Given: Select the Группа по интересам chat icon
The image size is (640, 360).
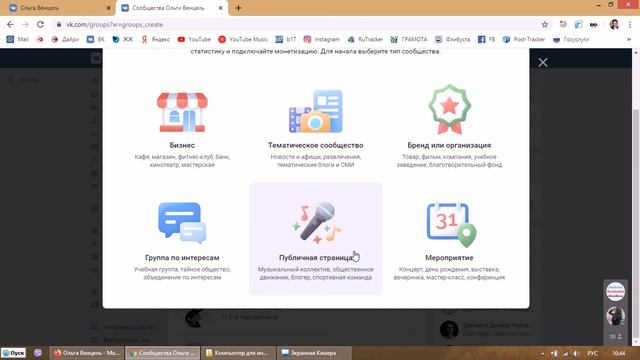Looking at the screenshot, I should pos(182,223).
